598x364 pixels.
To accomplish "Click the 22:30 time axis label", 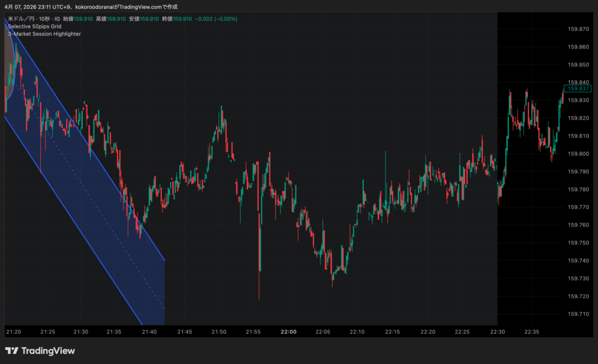I will pos(498,332).
